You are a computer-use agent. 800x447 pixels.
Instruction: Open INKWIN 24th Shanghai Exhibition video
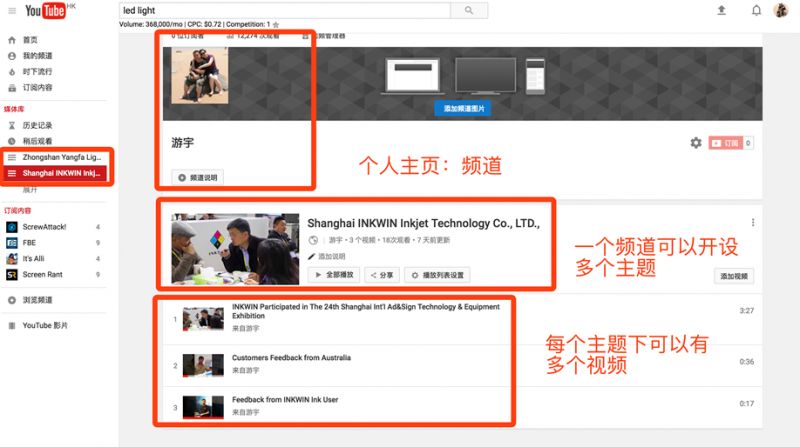(366, 311)
